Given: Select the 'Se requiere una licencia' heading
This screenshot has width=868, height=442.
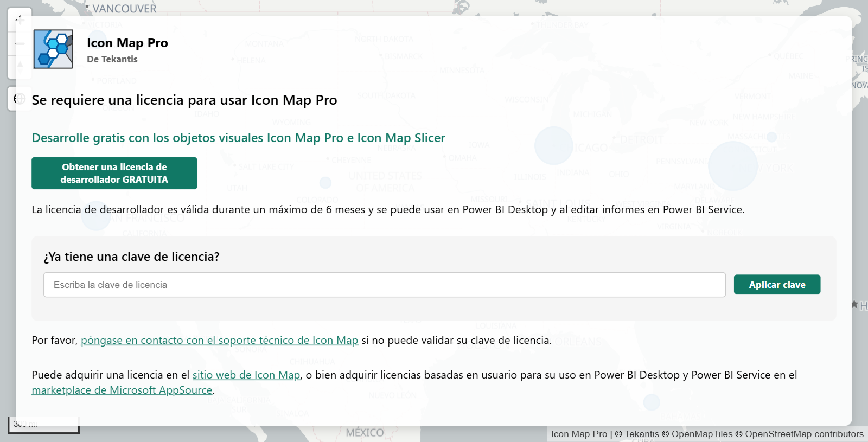Looking at the screenshot, I should 184,100.
